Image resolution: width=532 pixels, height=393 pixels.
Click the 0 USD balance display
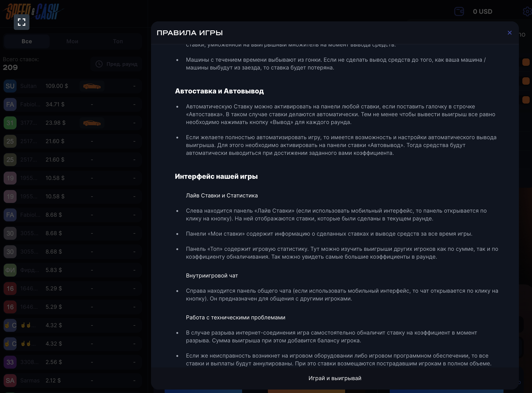click(x=482, y=12)
